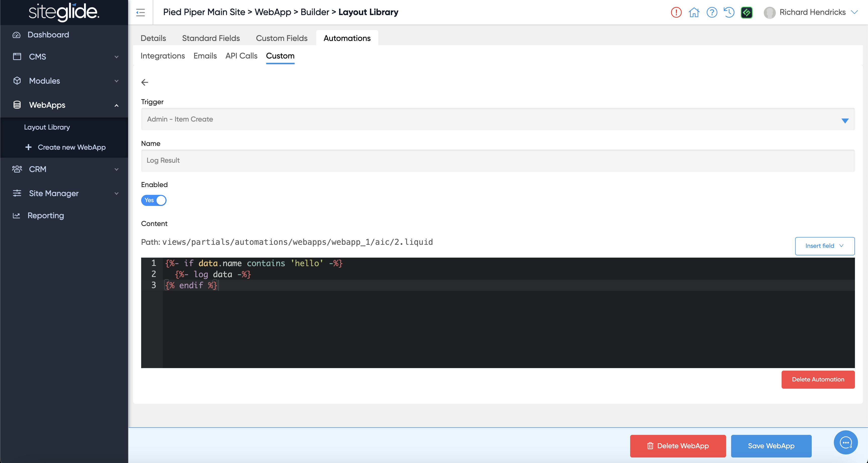
Task: Collapse the sidebar using hamburger icon
Action: coord(140,13)
